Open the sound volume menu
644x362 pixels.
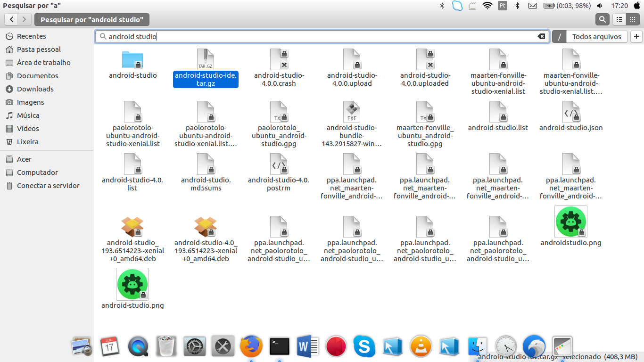(599, 6)
